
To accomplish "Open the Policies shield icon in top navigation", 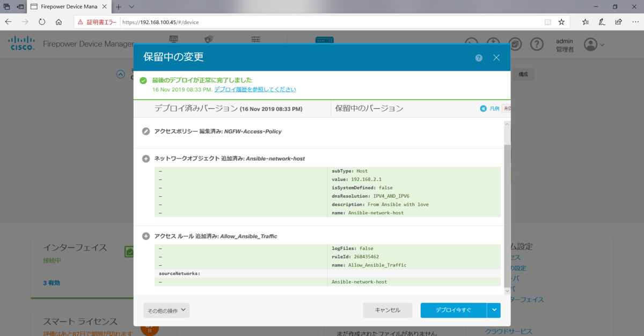I will 208,39.
